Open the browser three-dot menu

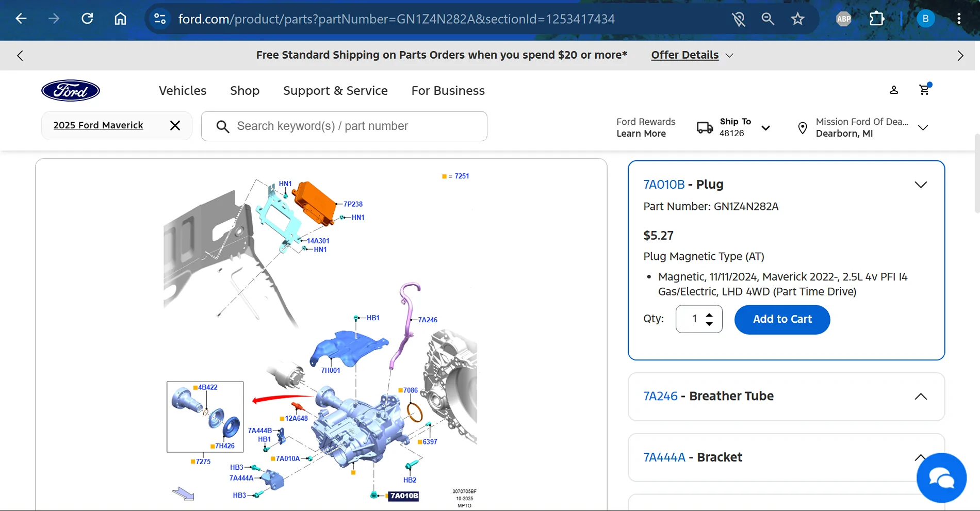pos(959,19)
